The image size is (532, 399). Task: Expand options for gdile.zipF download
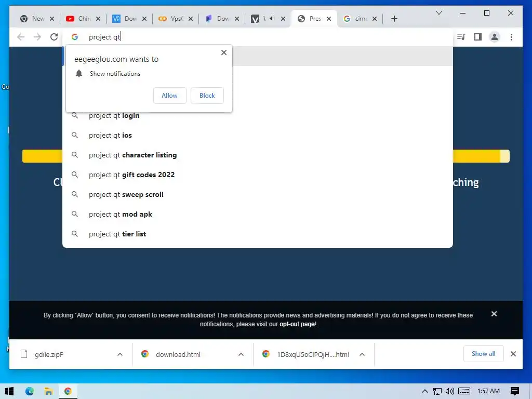pos(120,354)
